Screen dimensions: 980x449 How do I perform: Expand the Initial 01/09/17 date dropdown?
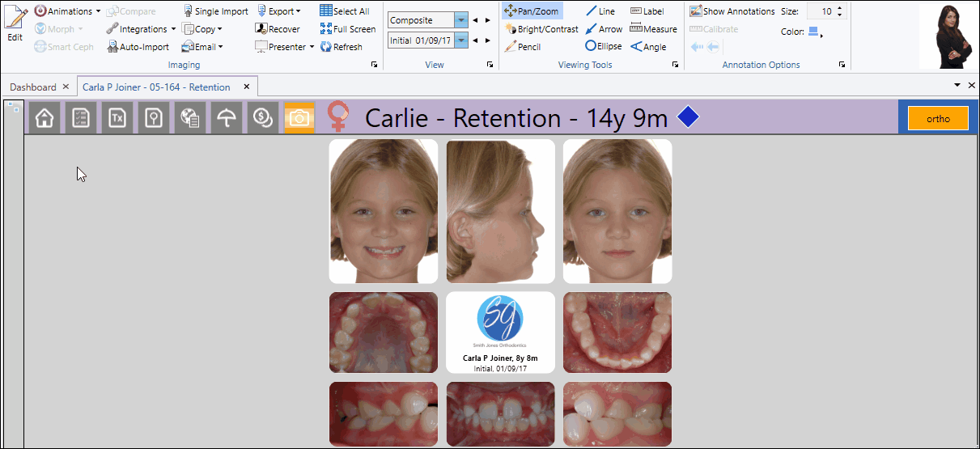[x=460, y=40]
